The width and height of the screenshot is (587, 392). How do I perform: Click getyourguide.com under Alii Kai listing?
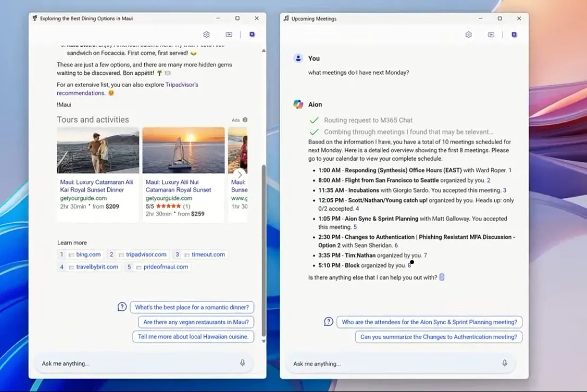pyautogui.click(x=83, y=198)
